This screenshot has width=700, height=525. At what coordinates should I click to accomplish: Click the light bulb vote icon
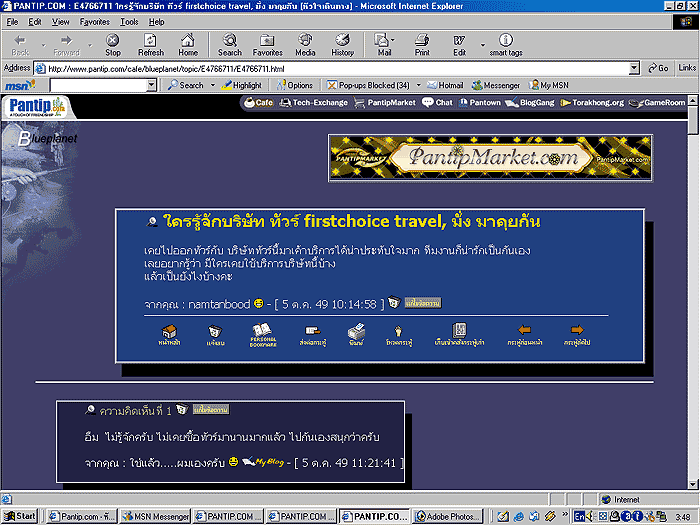click(x=399, y=335)
